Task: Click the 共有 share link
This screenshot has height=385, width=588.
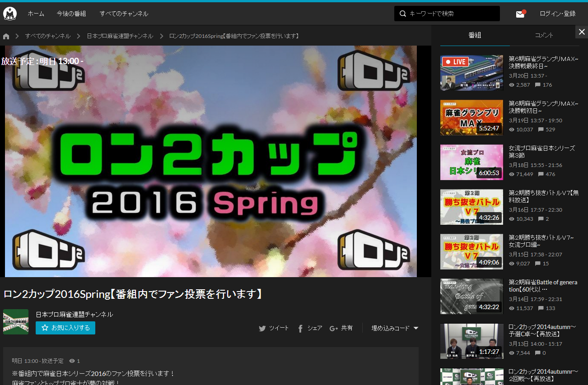Action: [341, 328]
